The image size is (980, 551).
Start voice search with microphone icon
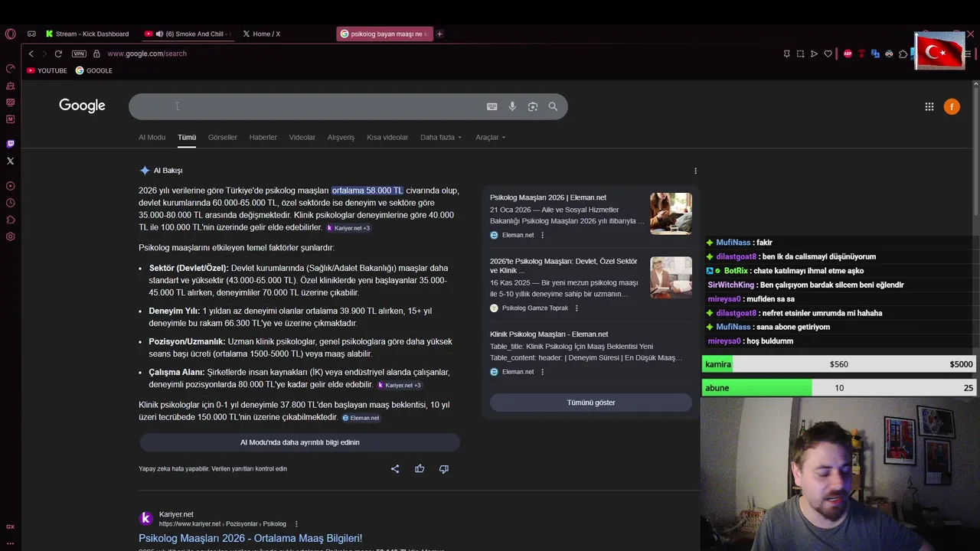(512, 106)
